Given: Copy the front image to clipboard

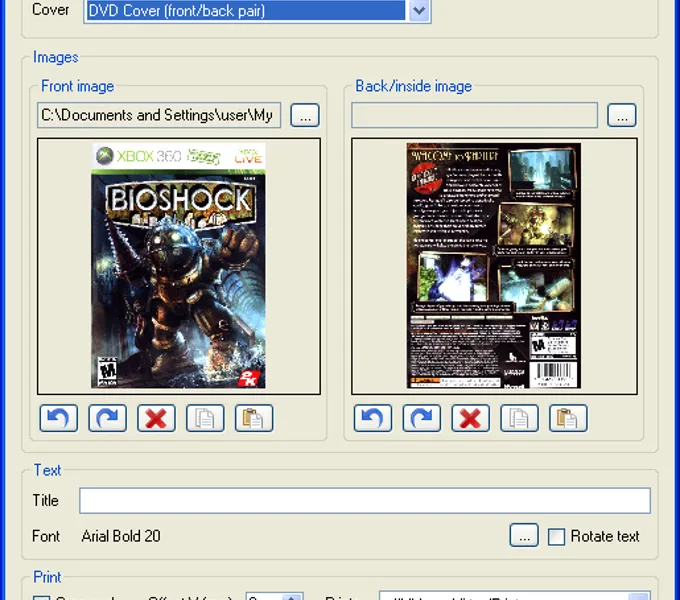Looking at the screenshot, I should (x=205, y=418).
